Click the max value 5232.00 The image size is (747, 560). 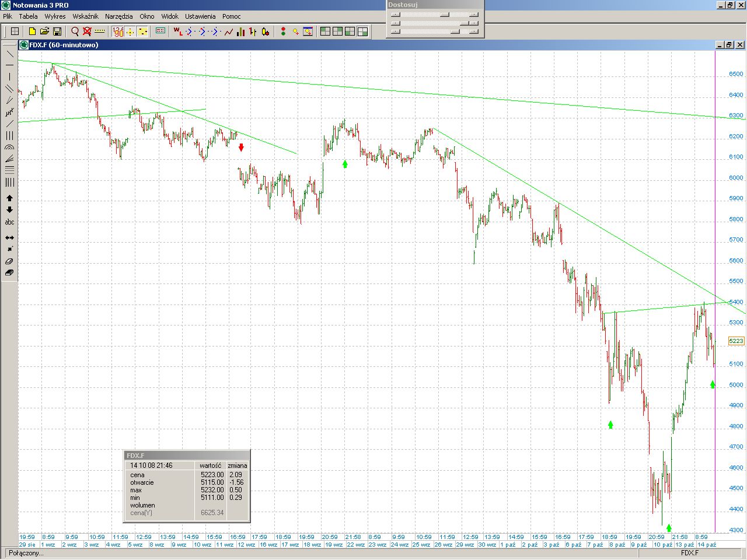(212, 490)
